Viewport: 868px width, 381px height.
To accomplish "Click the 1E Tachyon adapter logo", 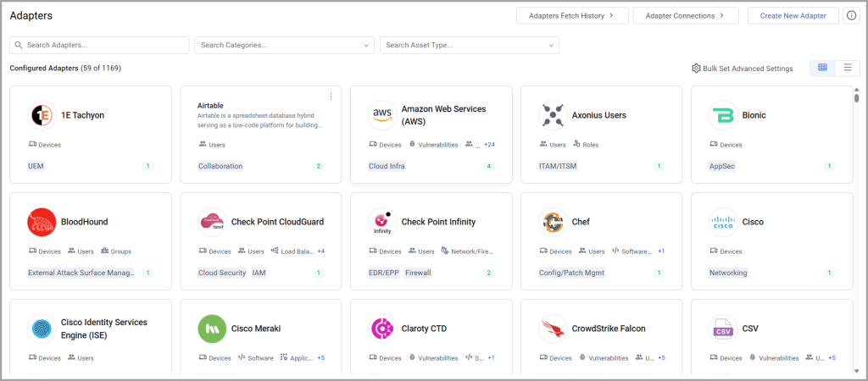I will tap(42, 115).
